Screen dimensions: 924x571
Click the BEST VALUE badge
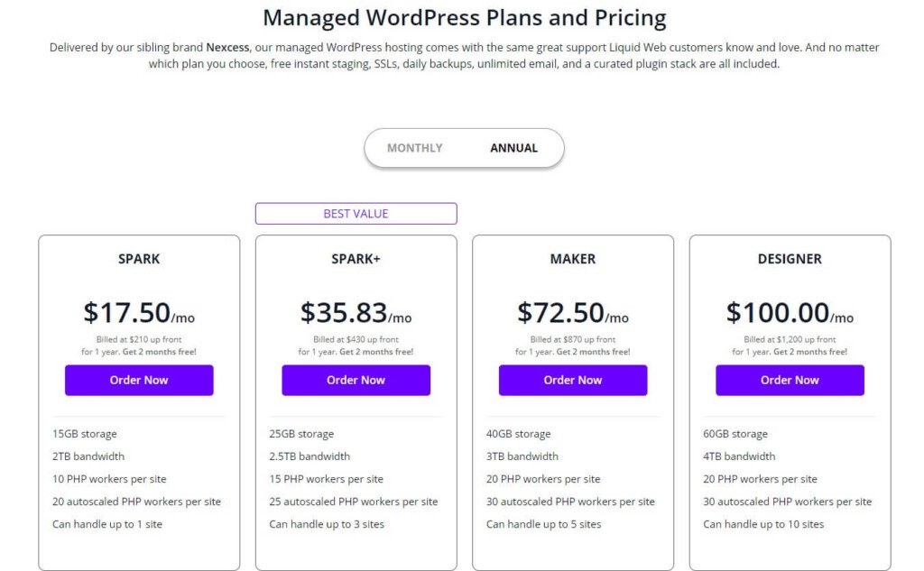[356, 214]
